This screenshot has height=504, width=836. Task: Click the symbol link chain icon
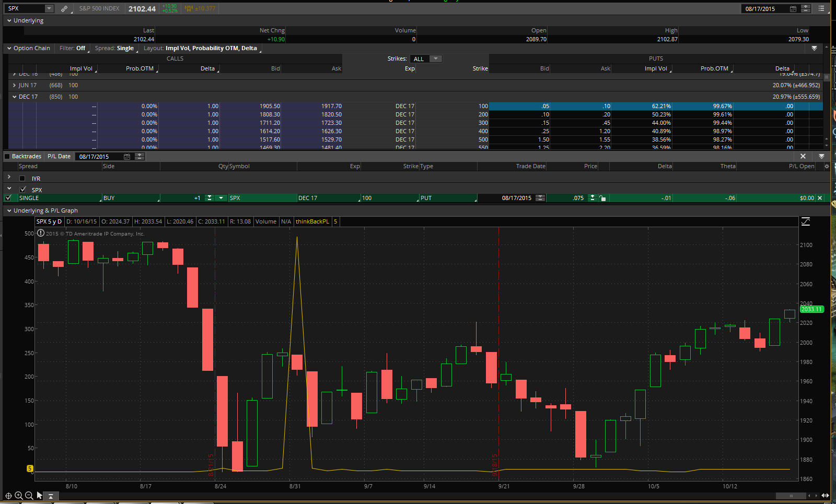tap(64, 9)
